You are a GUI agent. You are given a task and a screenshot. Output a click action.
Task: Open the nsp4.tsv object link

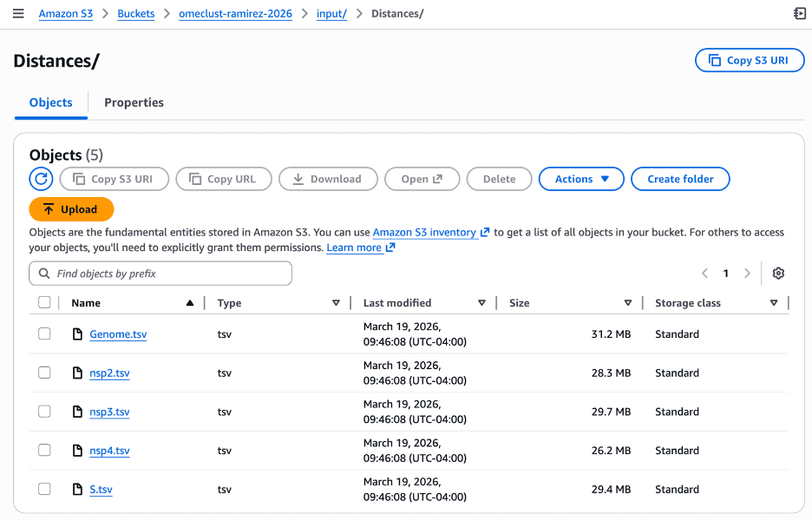[109, 451]
